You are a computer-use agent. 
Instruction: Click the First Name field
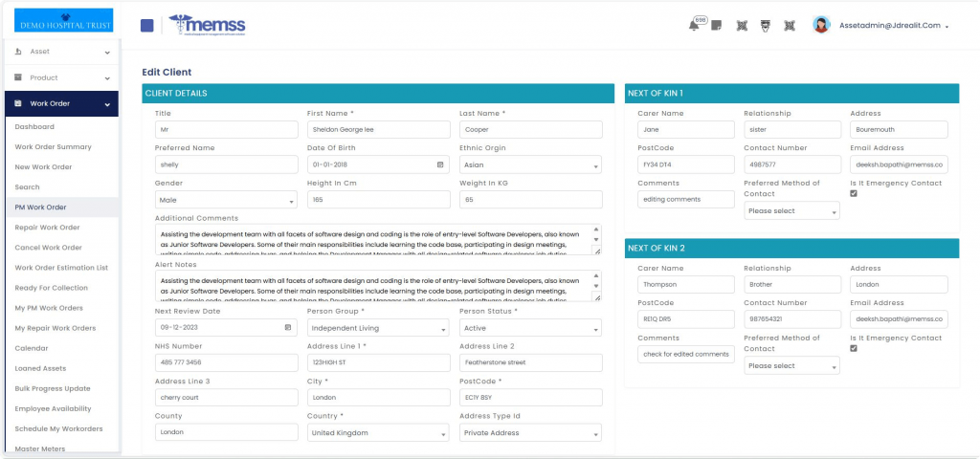point(378,130)
